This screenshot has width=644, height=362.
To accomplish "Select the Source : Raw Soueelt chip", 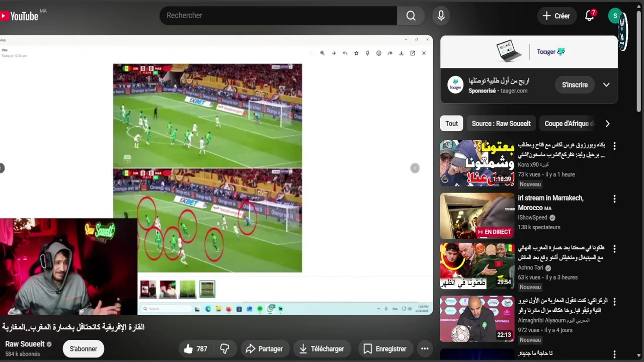I will (x=501, y=124).
